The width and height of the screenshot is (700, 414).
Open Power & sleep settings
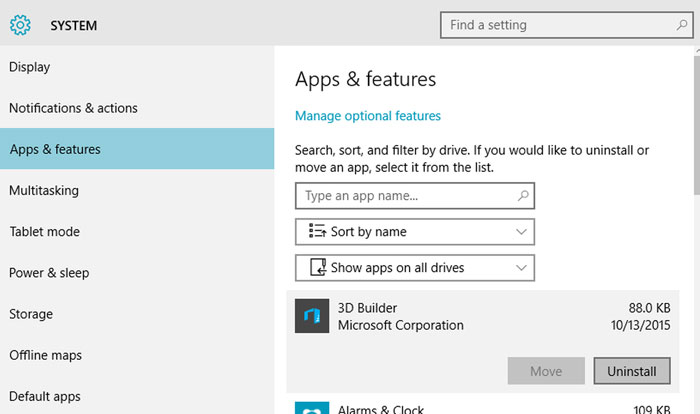tap(49, 273)
